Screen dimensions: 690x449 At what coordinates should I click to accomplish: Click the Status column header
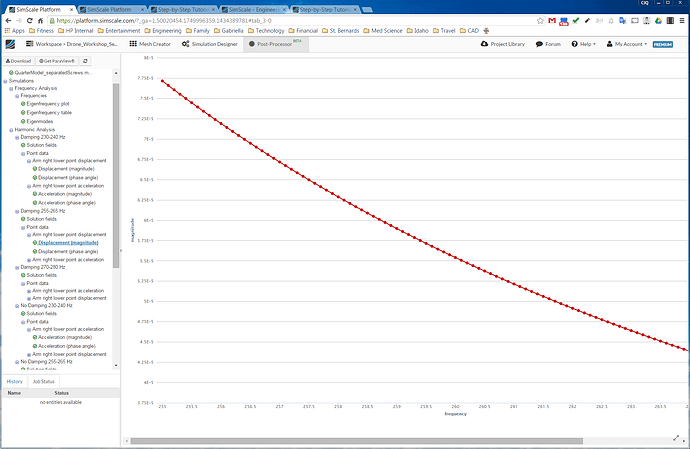click(62, 393)
